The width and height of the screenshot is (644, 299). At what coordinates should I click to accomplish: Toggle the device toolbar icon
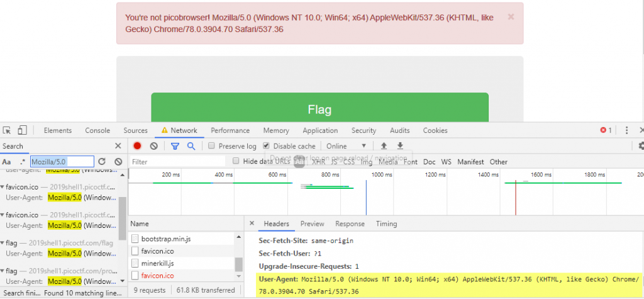click(x=22, y=130)
